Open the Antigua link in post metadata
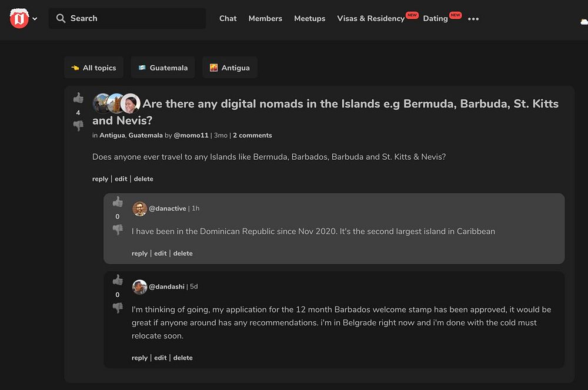 pyautogui.click(x=112, y=135)
